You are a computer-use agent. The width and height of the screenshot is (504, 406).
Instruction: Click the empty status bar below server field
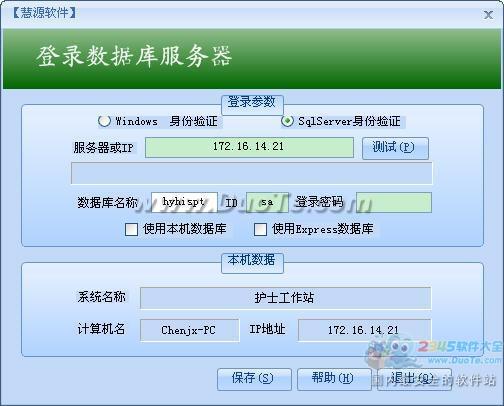252,173
